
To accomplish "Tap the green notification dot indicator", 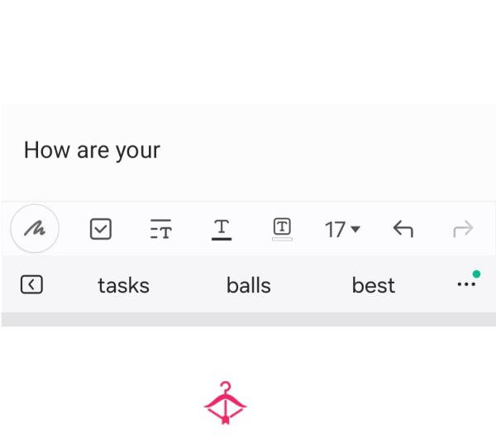I will [x=476, y=274].
